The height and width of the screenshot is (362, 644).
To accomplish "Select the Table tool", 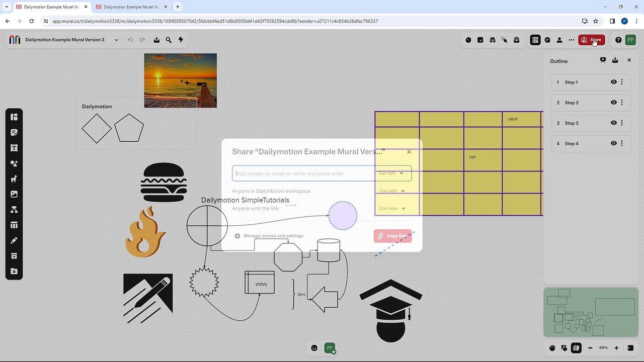I will [x=14, y=225].
